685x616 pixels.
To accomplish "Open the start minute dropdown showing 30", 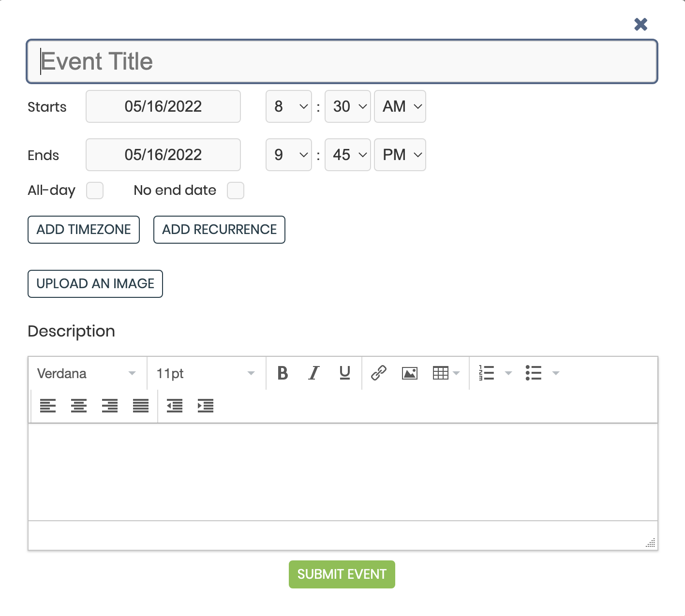I will 348,106.
